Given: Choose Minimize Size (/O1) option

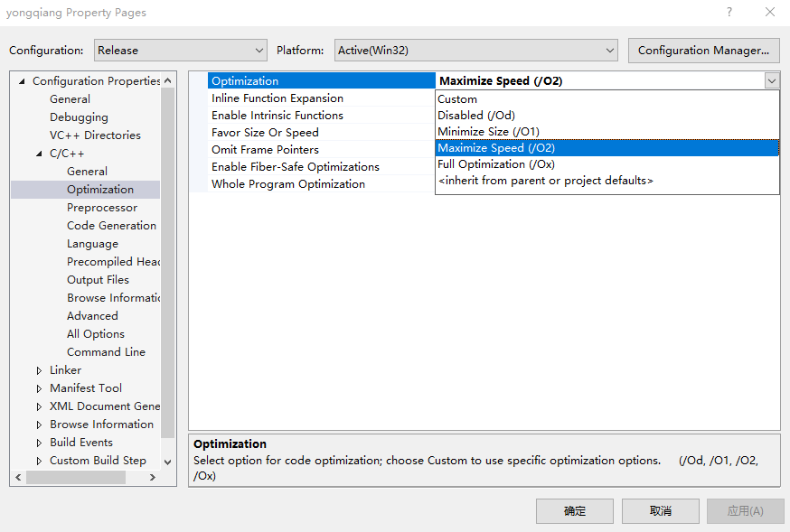Looking at the screenshot, I should coord(607,131).
